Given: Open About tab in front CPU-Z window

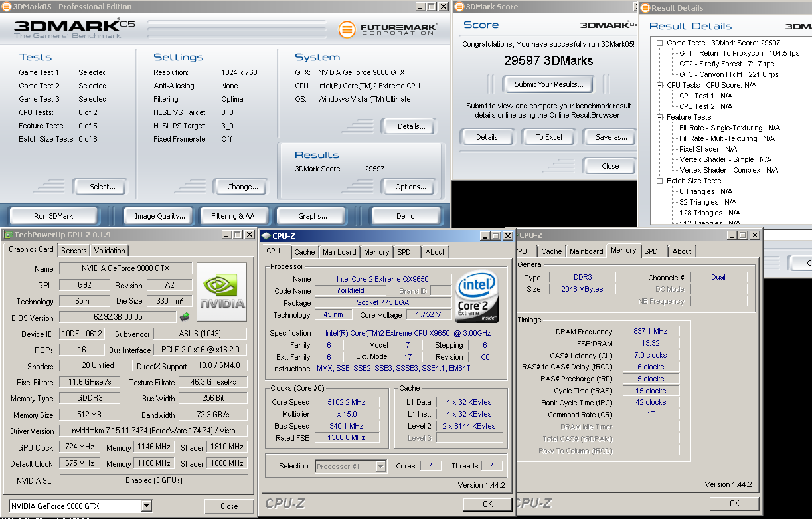Looking at the screenshot, I should [x=435, y=252].
